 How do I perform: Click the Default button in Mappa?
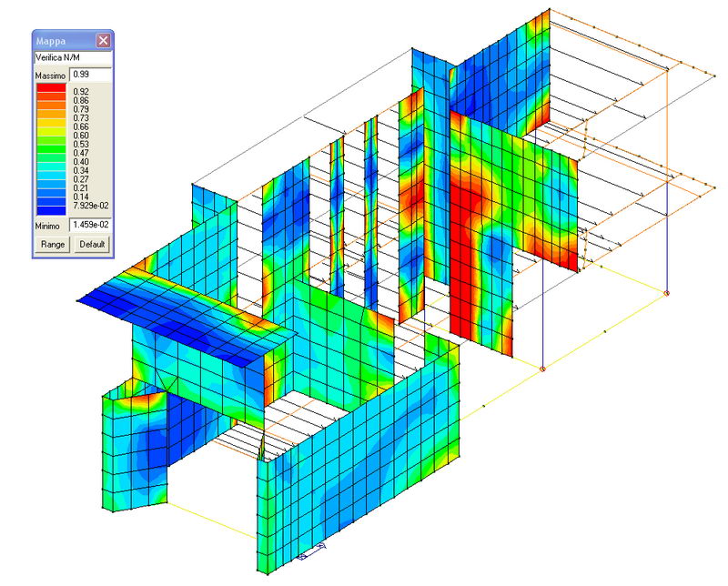pos(92,244)
